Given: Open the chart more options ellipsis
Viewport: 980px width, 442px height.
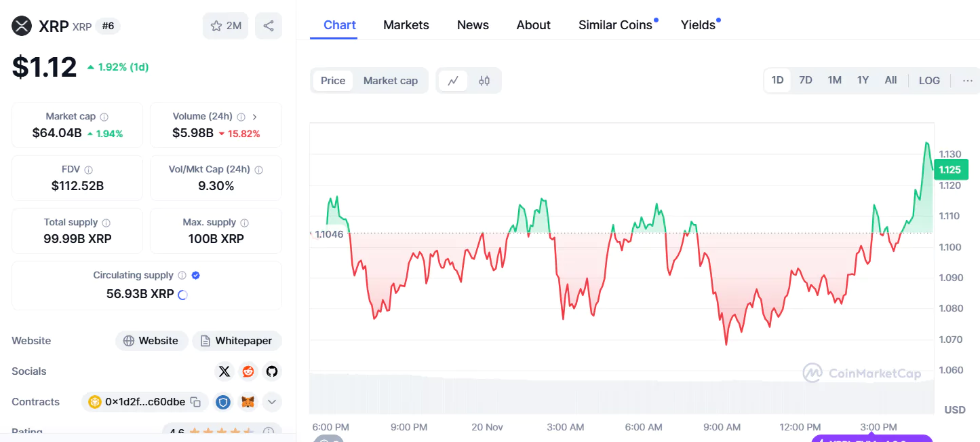Looking at the screenshot, I should [x=968, y=80].
